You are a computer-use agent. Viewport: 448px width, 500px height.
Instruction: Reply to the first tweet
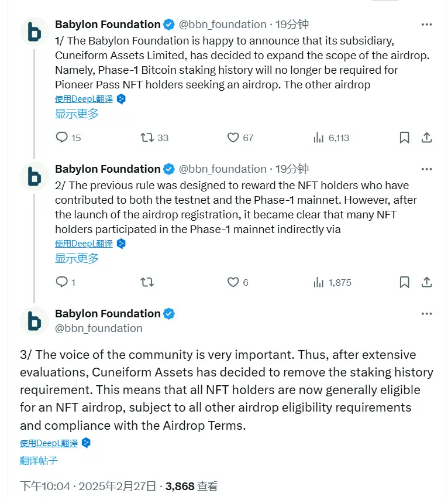pyautogui.click(x=61, y=138)
